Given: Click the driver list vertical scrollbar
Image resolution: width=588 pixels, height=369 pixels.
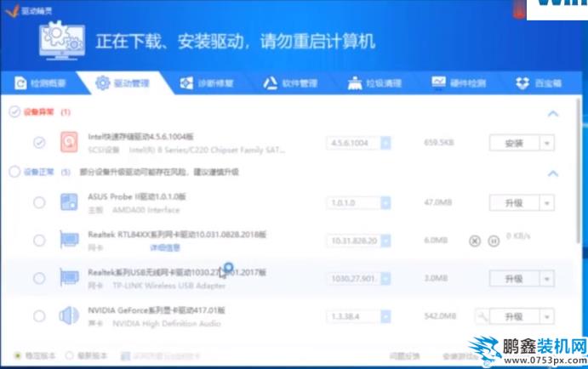Looking at the screenshot, I should pos(579,170).
